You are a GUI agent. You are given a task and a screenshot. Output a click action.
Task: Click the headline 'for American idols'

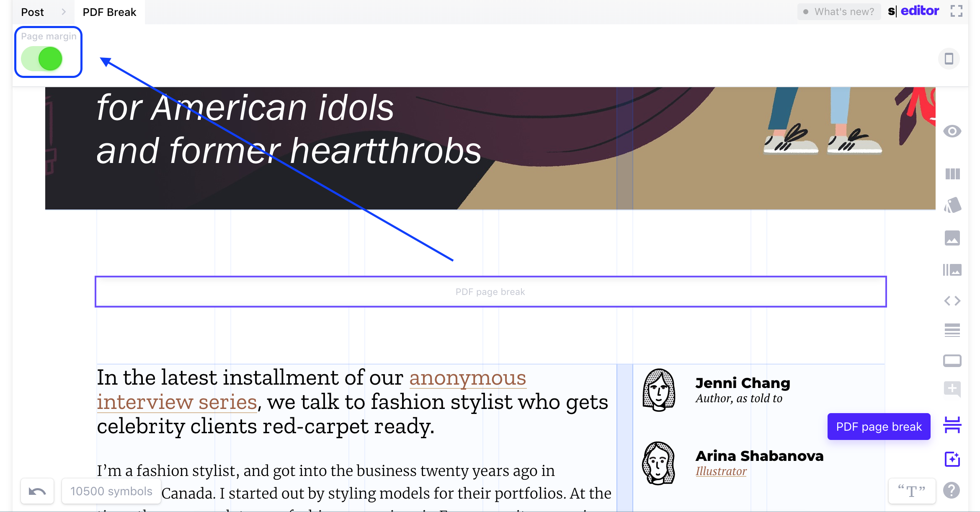(245, 107)
